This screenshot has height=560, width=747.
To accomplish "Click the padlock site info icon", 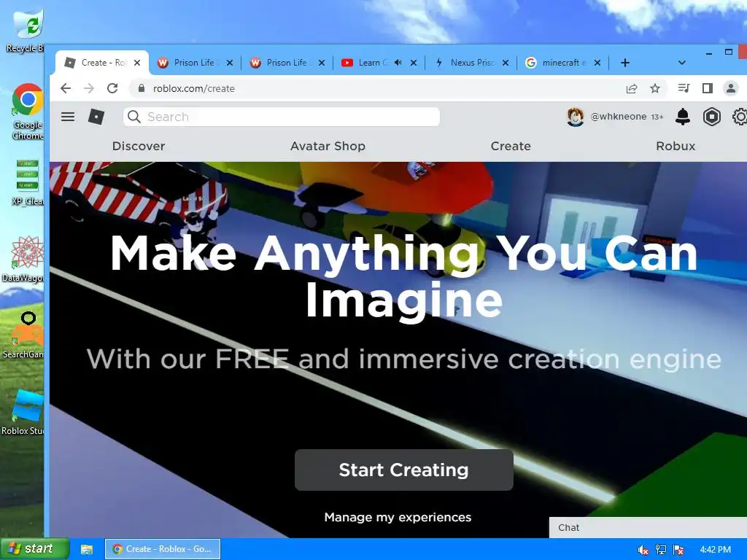I will click(x=141, y=88).
